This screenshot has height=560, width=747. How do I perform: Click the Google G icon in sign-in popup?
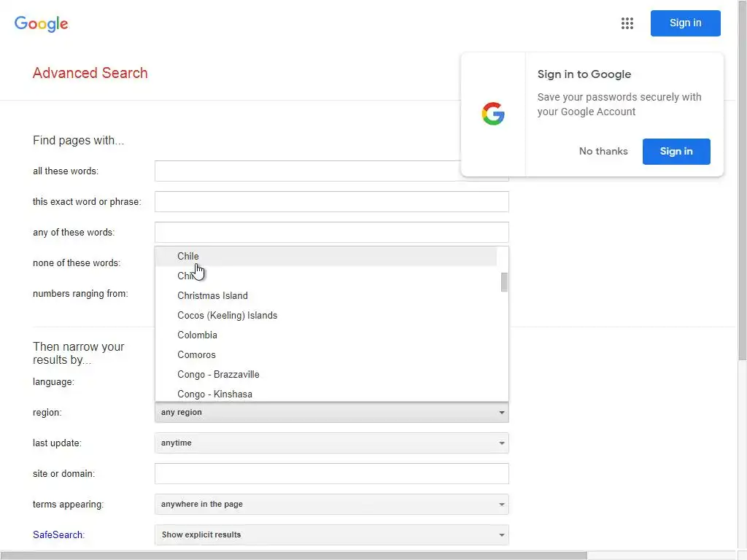coord(493,114)
